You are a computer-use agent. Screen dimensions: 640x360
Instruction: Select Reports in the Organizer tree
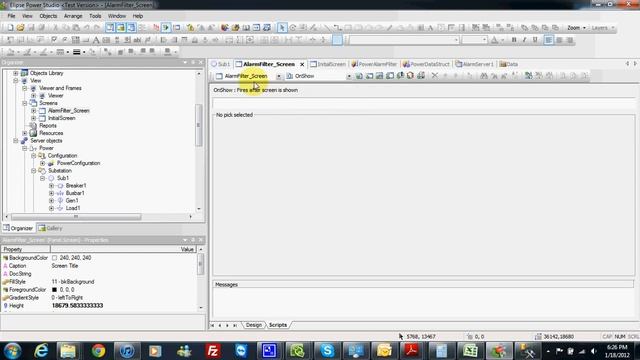(x=48, y=126)
